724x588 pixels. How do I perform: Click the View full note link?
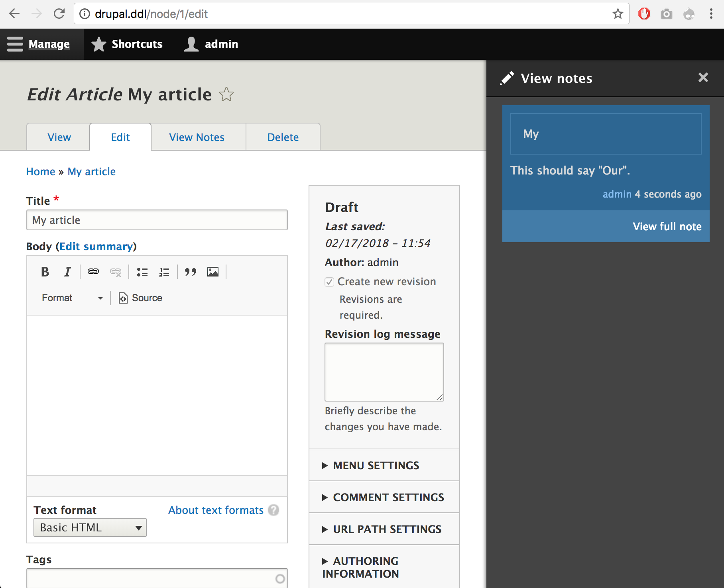tap(667, 226)
